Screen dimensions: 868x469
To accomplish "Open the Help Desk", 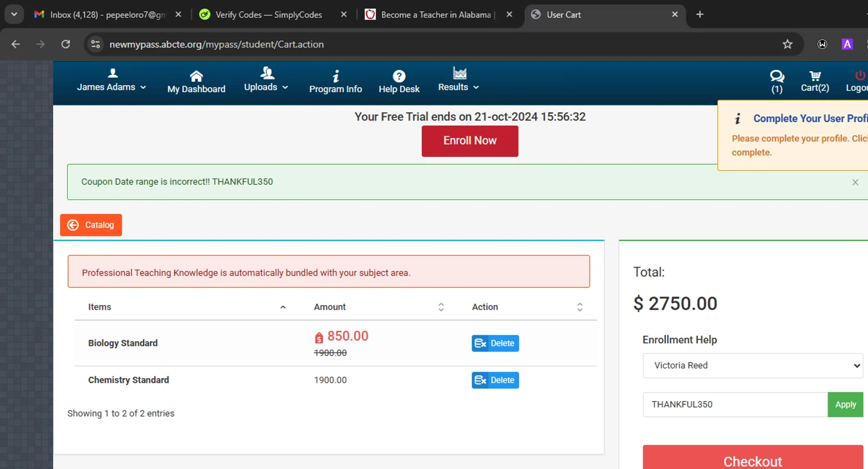I will click(x=399, y=82).
